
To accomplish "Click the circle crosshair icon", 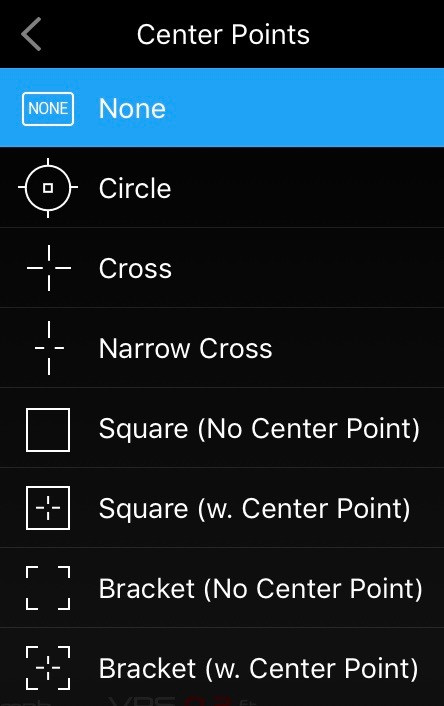I will click(x=48, y=188).
